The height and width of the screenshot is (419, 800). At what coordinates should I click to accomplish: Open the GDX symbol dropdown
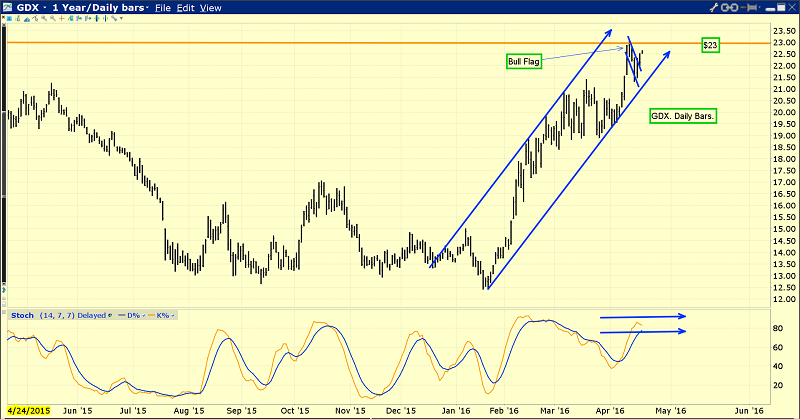tap(29, 8)
